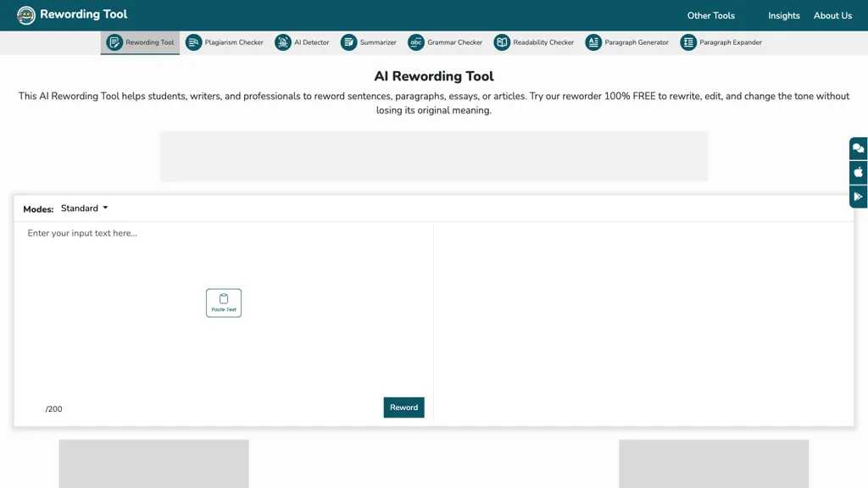Open the About Us page
868x488 pixels.
point(832,15)
